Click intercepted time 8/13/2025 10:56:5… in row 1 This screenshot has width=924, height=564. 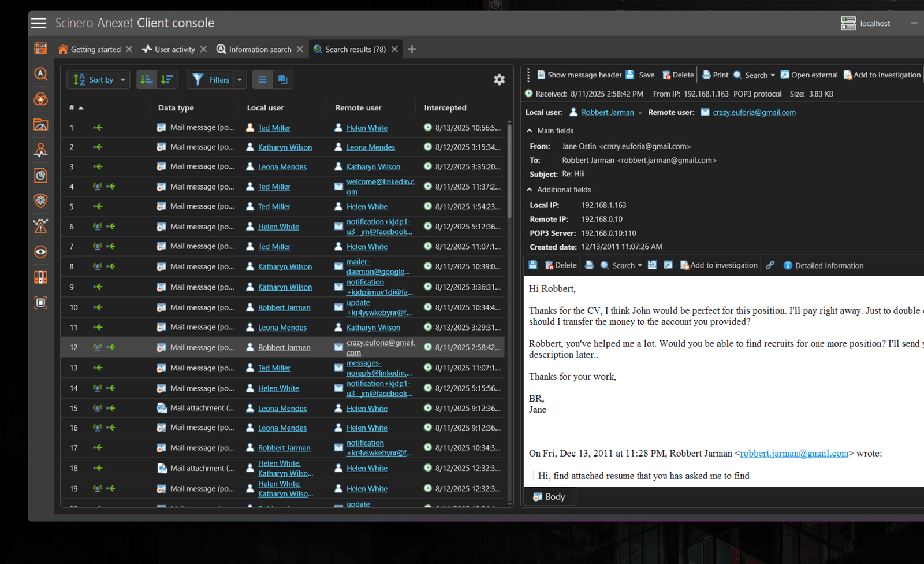tap(468, 128)
